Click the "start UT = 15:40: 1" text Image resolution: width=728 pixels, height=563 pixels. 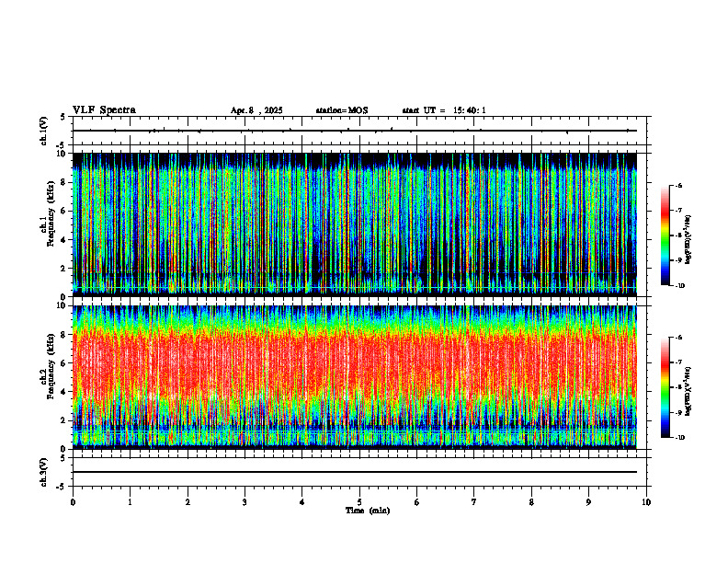coord(444,110)
